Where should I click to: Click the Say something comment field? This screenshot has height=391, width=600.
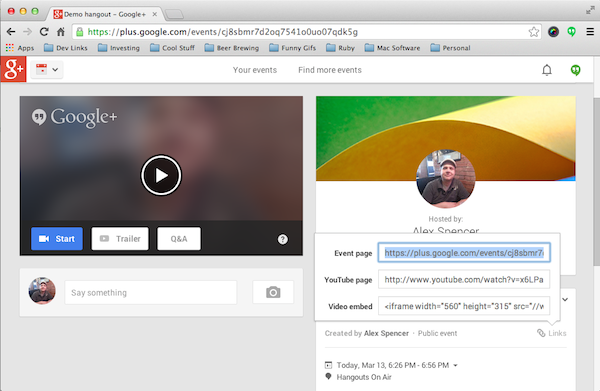coord(151,293)
